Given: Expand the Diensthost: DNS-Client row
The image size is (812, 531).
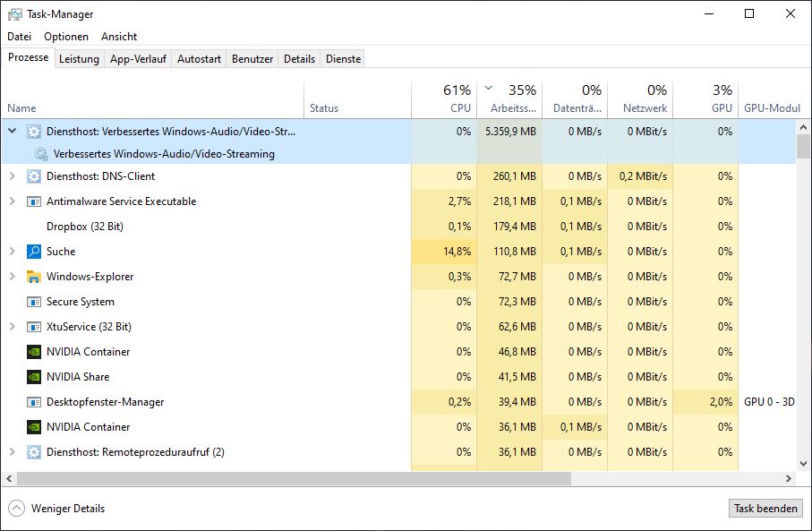Looking at the screenshot, I should pos(12,176).
